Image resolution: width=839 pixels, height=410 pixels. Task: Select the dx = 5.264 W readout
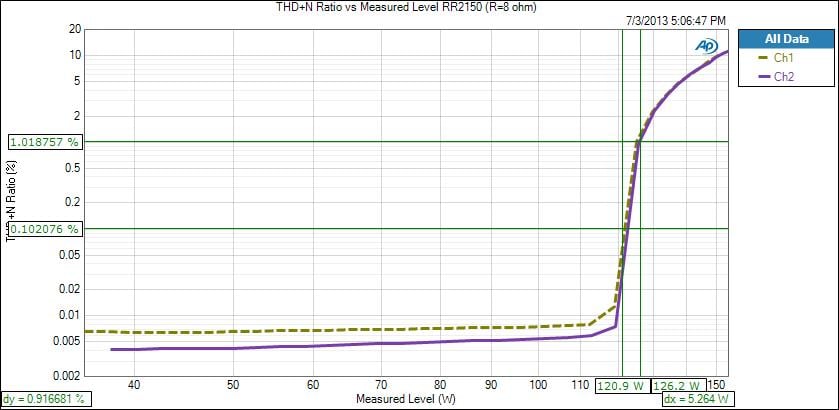694,398
